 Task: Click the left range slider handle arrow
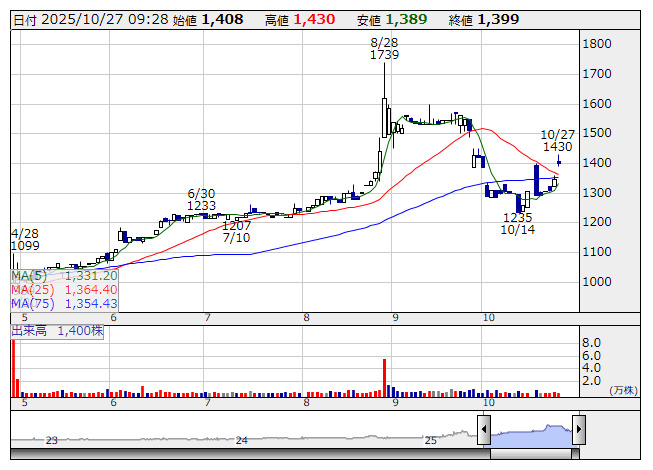(x=484, y=429)
